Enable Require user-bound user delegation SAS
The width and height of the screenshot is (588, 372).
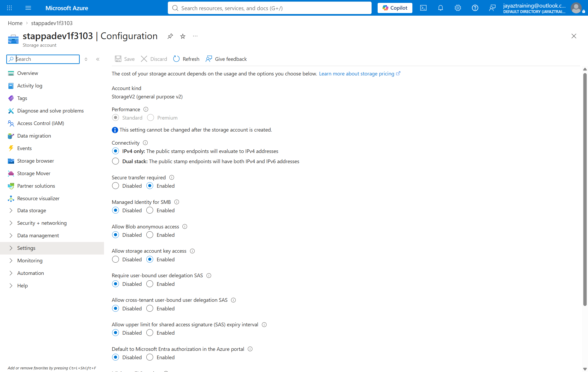coord(150,284)
